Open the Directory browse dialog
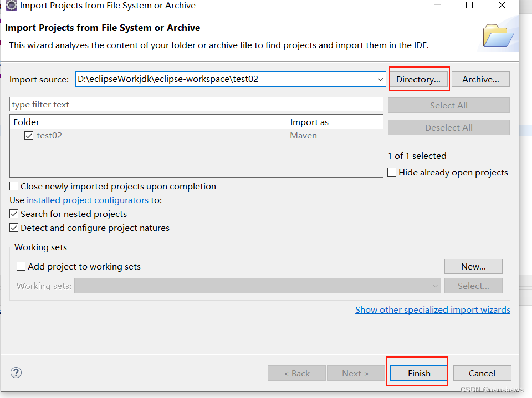The height and width of the screenshot is (398, 532). tap(419, 79)
